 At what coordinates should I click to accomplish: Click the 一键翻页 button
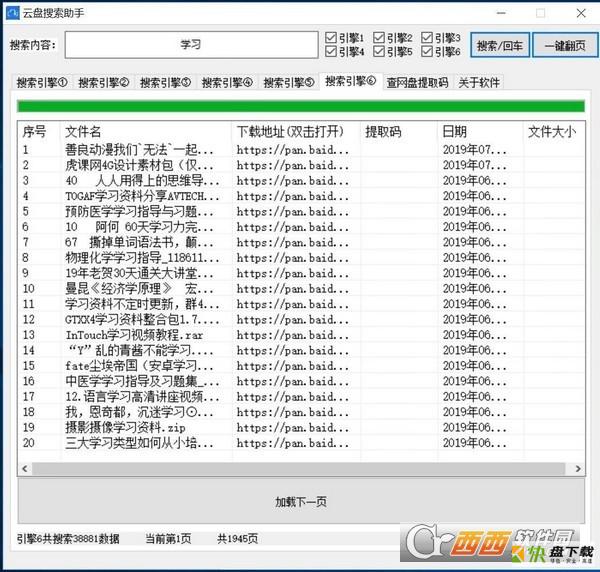(565, 45)
